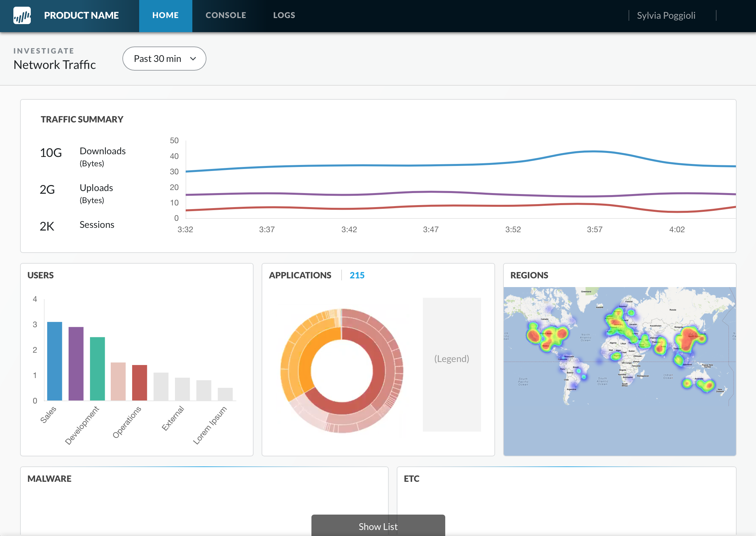Click the Legend placeholder box
The width and height of the screenshot is (756, 536).
point(452,364)
